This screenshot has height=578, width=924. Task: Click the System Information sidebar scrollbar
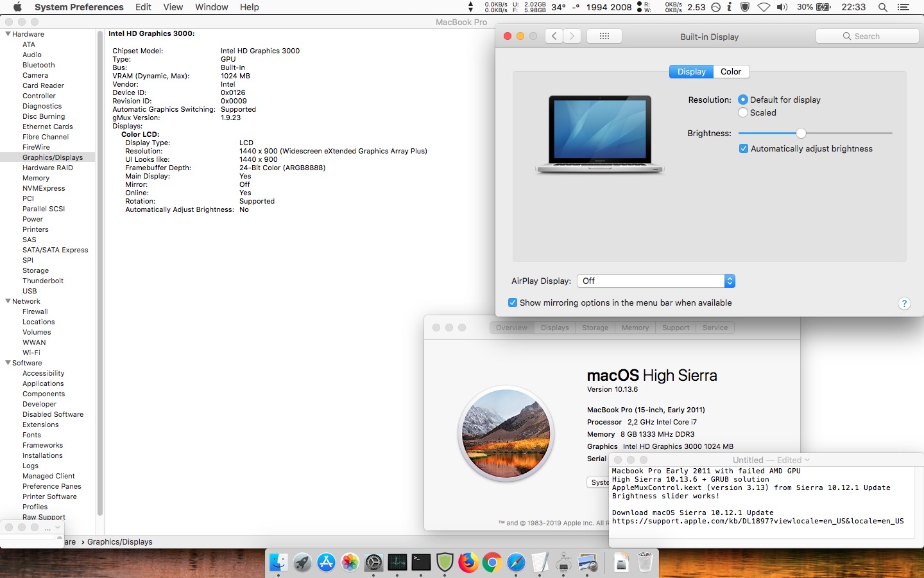tap(100, 274)
